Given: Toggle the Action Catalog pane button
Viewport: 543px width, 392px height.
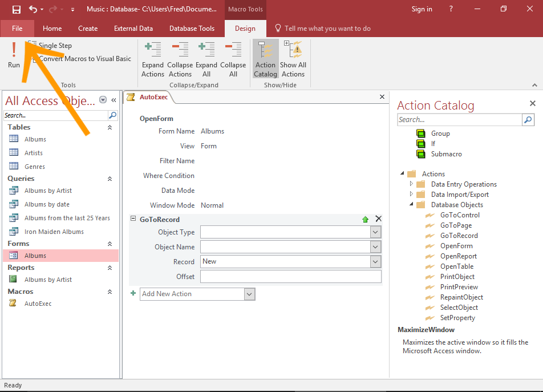Looking at the screenshot, I should (x=265, y=59).
